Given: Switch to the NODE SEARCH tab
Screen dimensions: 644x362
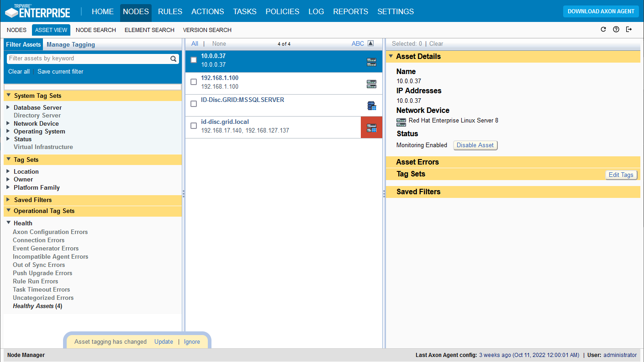Looking at the screenshot, I should [x=95, y=30].
